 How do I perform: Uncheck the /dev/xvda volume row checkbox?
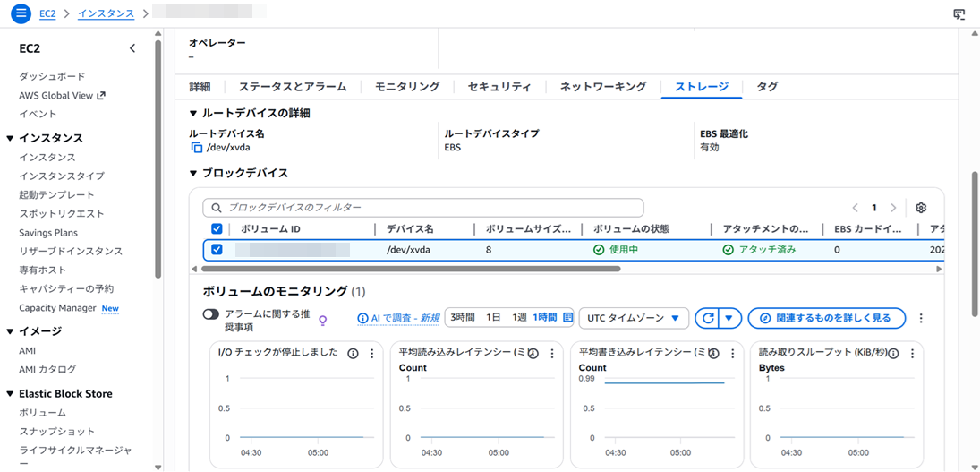point(217,250)
